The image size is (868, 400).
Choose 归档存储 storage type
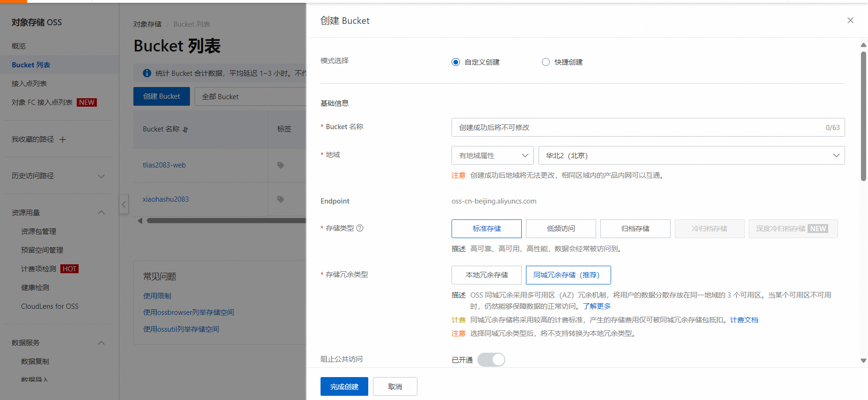click(635, 229)
